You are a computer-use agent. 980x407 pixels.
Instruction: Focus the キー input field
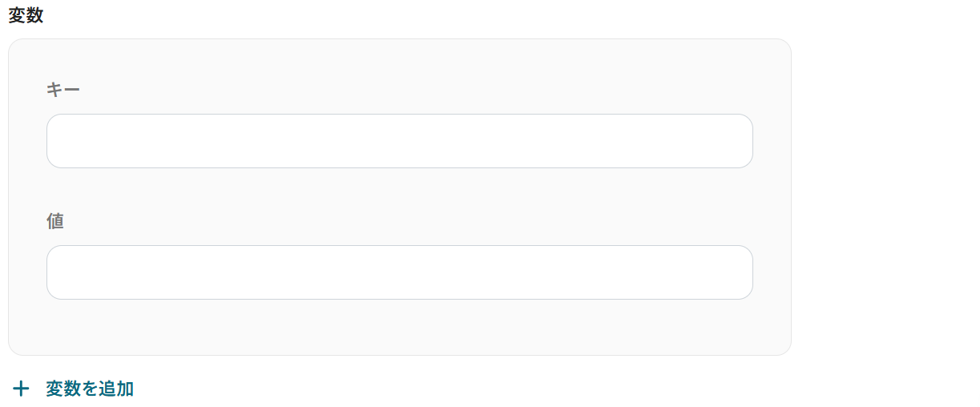[x=400, y=141]
